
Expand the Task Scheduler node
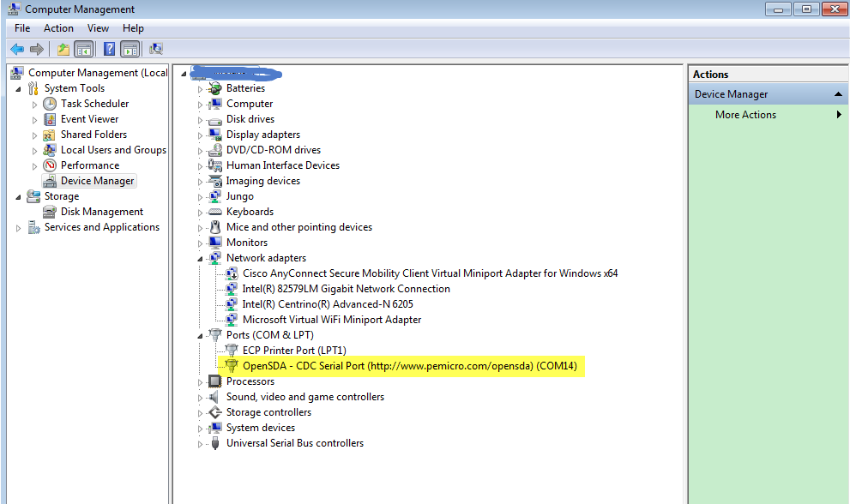(34, 105)
